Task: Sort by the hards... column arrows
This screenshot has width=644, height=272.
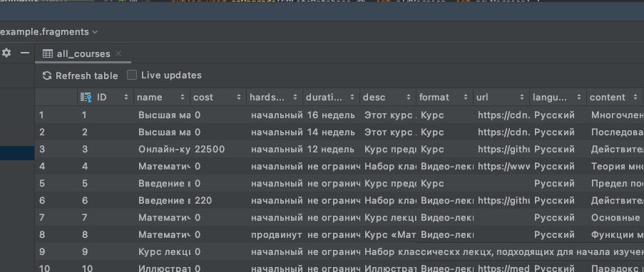Action: pyautogui.click(x=295, y=98)
